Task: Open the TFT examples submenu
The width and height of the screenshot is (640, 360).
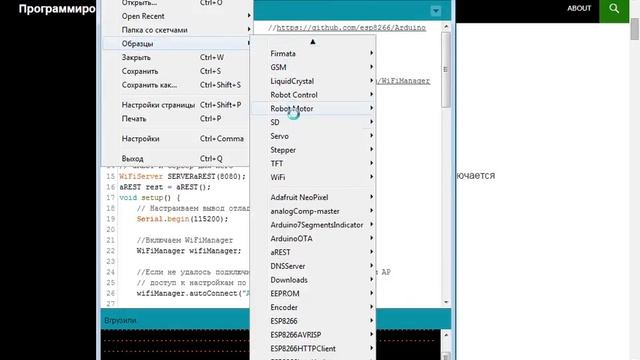Action: (x=313, y=164)
